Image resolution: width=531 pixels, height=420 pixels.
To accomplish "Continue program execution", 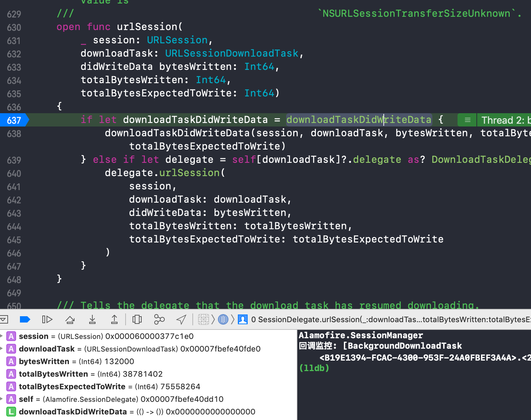I will (x=47, y=319).
